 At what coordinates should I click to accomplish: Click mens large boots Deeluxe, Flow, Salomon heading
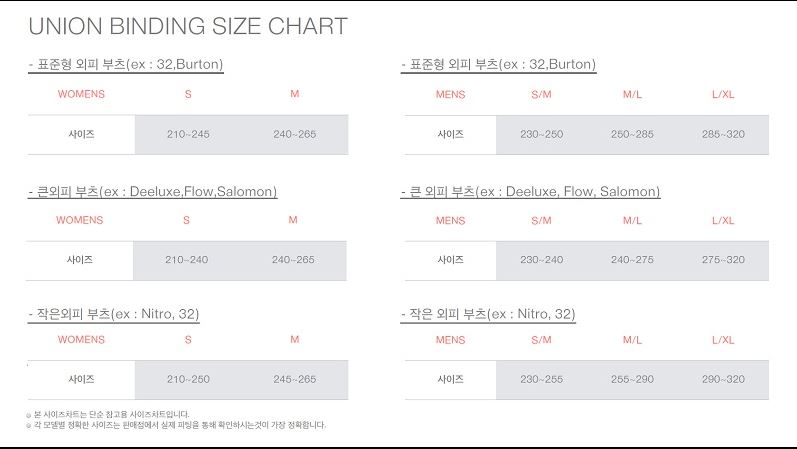click(x=531, y=192)
